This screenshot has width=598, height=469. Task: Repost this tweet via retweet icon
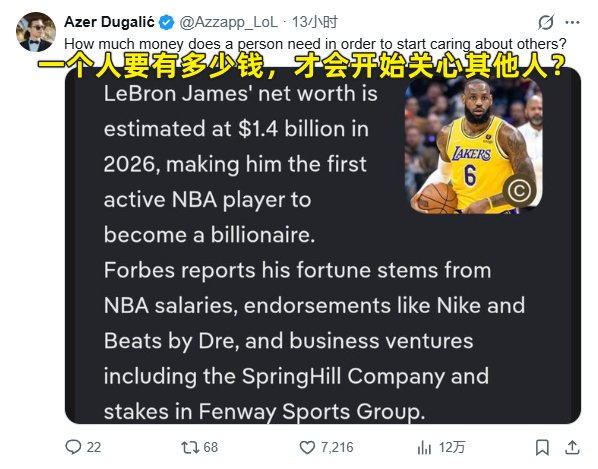click(x=190, y=447)
